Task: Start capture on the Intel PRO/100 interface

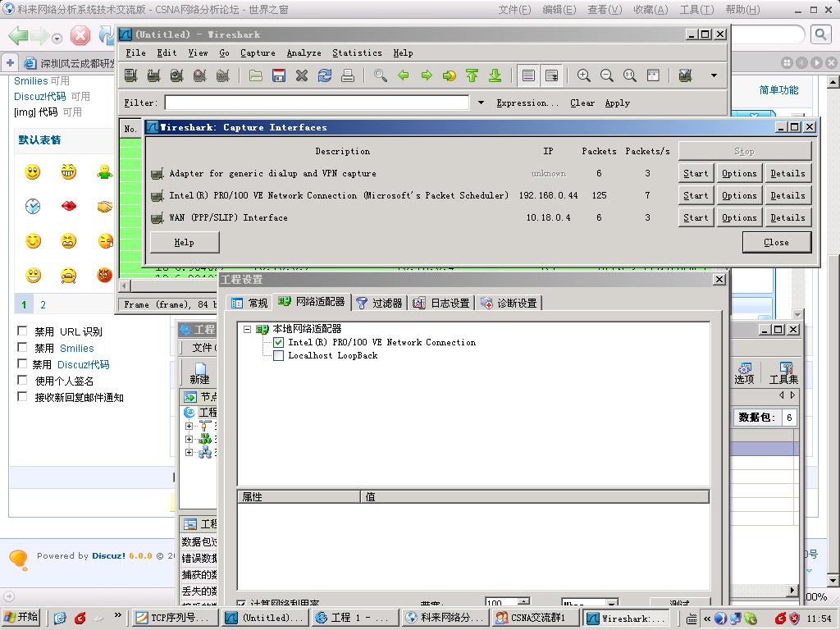Action: point(696,195)
